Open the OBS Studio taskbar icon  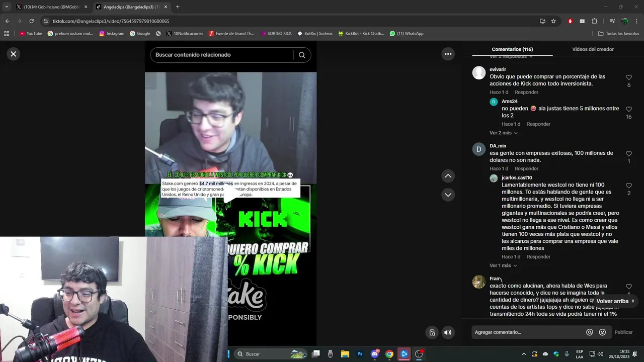click(x=419, y=354)
